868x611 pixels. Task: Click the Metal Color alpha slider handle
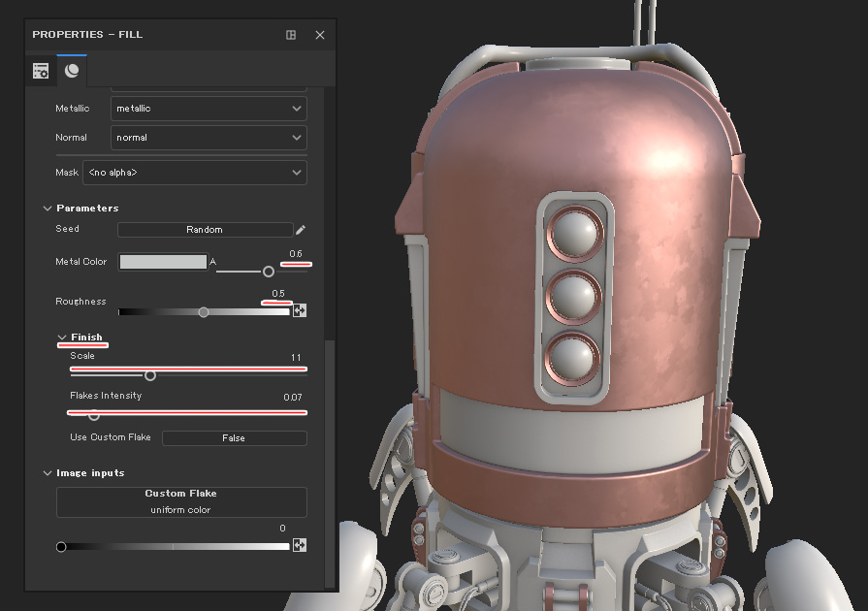[269, 272]
